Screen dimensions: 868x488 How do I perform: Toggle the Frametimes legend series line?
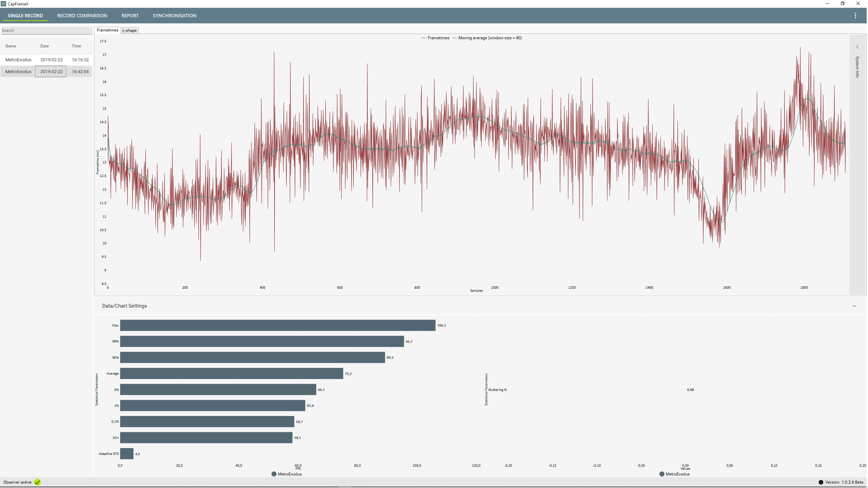click(x=436, y=38)
